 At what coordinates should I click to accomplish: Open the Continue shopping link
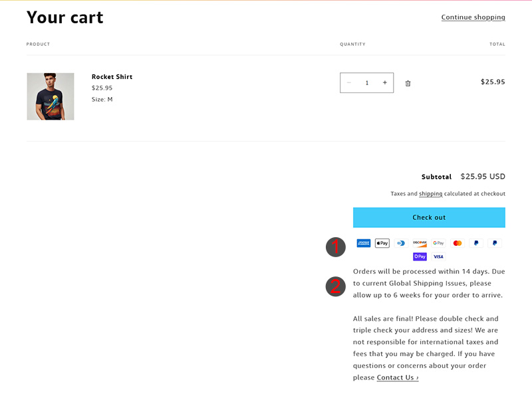tap(473, 17)
